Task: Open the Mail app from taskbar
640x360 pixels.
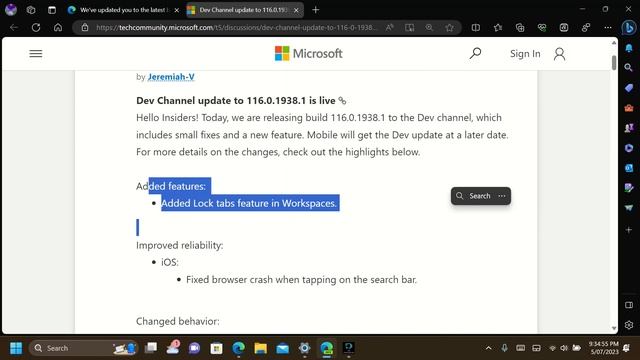Action: pyautogui.click(x=282, y=348)
